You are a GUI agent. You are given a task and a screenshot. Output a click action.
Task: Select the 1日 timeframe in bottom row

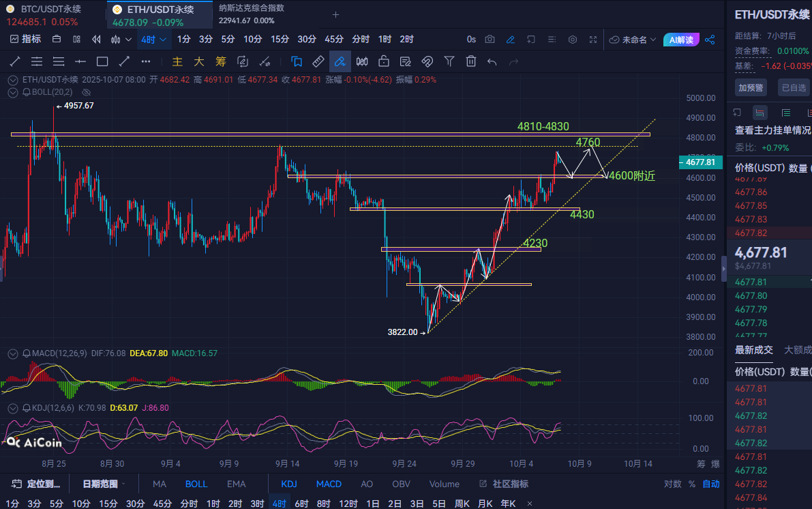coord(373,504)
